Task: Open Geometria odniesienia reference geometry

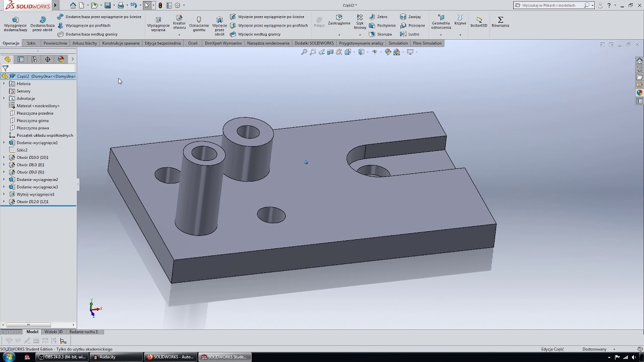Action: 441,22
